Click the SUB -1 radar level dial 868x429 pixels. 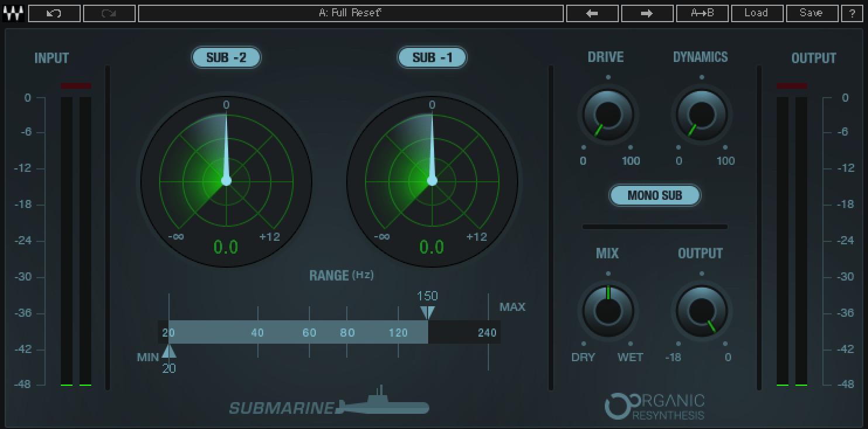coord(432,181)
